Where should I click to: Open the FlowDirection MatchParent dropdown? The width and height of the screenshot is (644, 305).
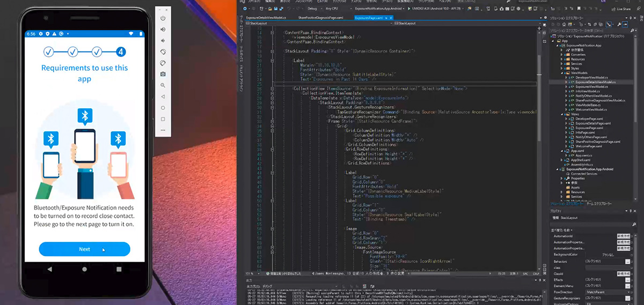608,292
